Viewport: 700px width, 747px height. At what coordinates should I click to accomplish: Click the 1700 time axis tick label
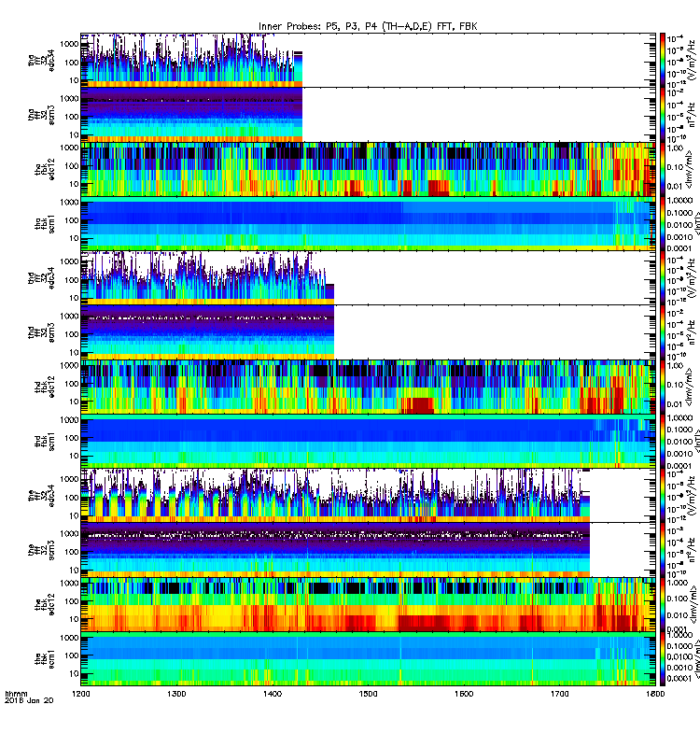tap(559, 694)
